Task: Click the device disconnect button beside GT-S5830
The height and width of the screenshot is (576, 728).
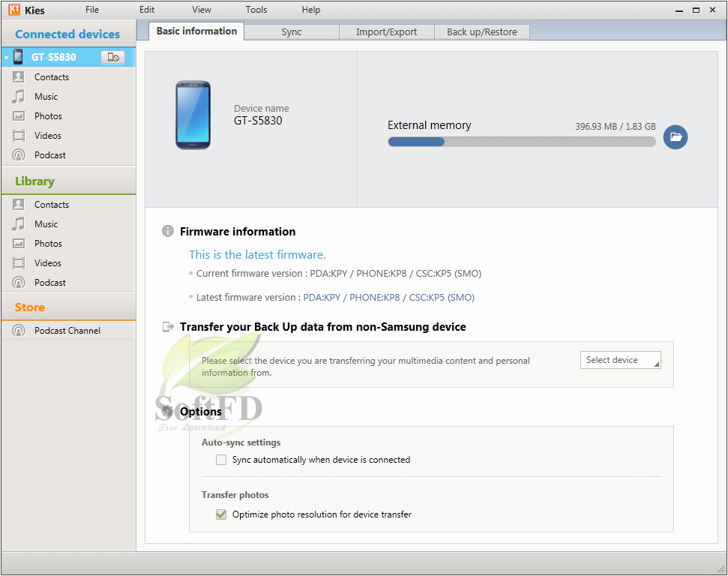Action: [x=112, y=57]
